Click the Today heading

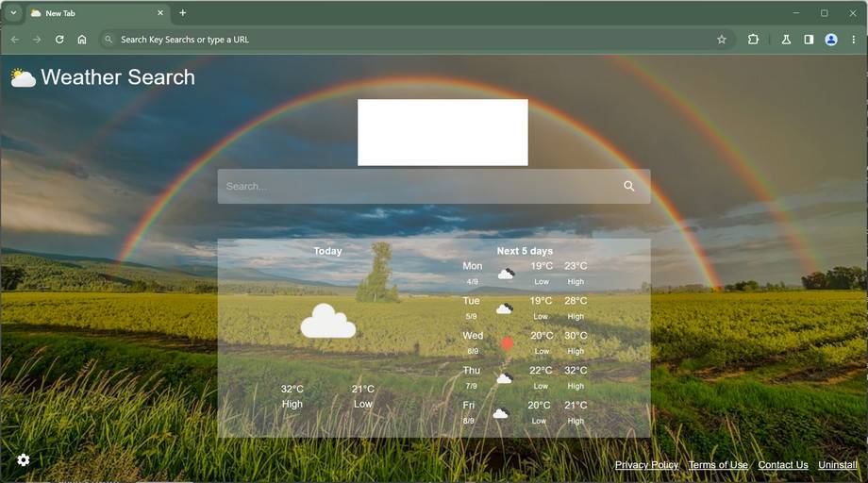(x=327, y=251)
